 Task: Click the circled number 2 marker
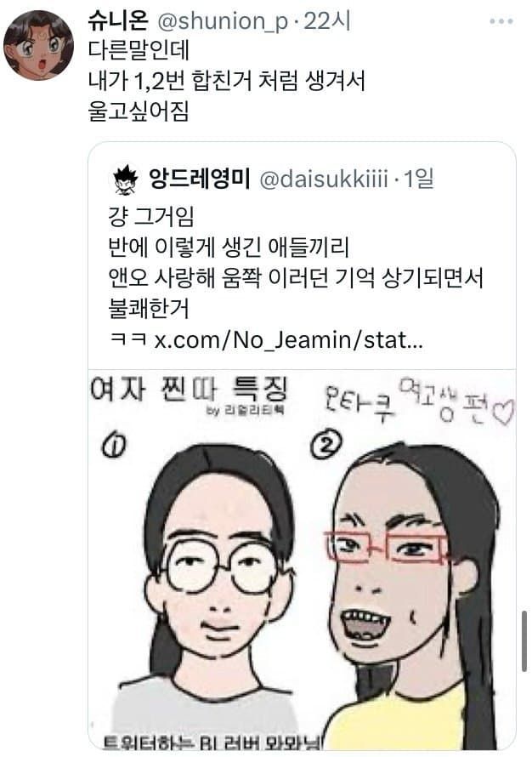tap(326, 444)
